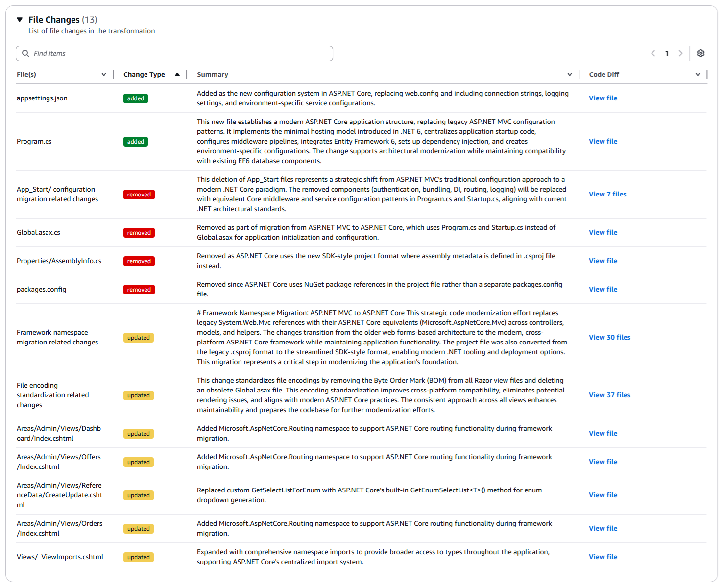Screen dimensions: 724x588
Task: Toggle sorting on the Change Type column
Action: pyautogui.click(x=177, y=74)
